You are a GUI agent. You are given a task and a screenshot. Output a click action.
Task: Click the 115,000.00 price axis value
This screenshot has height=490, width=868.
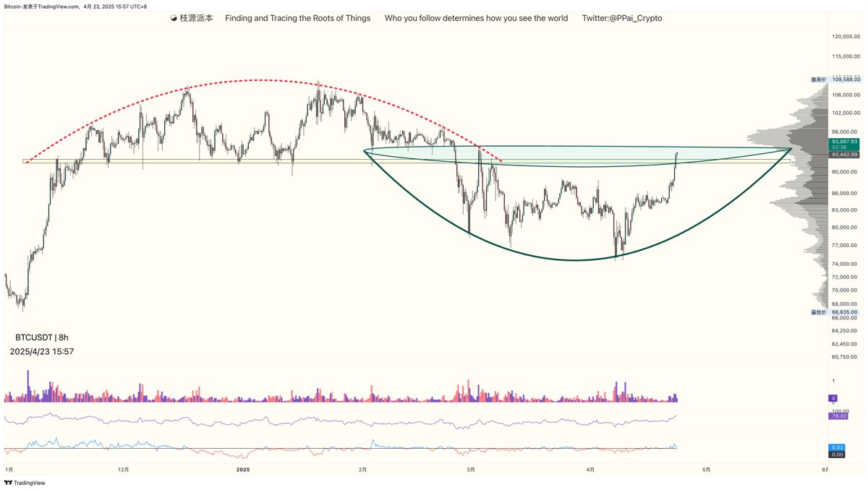point(845,56)
